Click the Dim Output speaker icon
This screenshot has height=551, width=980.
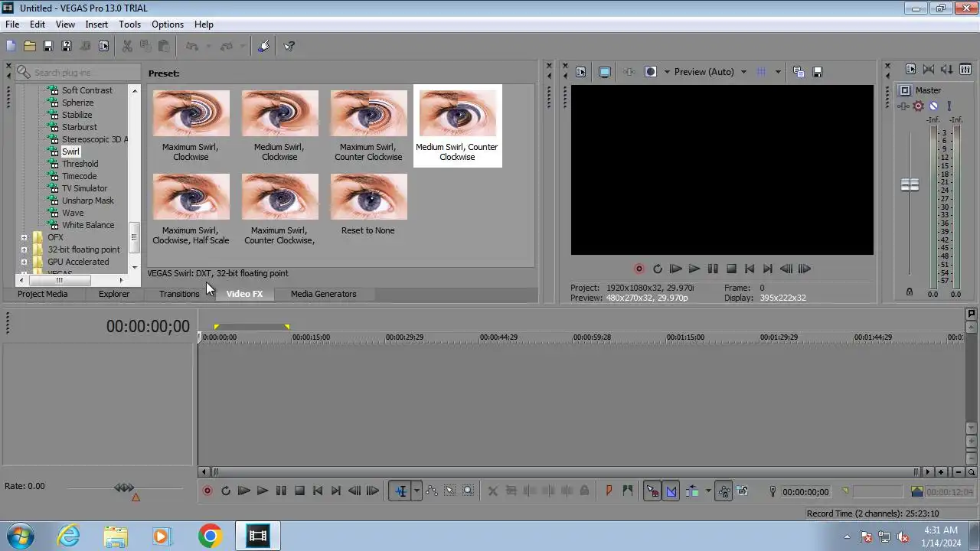coord(947,70)
